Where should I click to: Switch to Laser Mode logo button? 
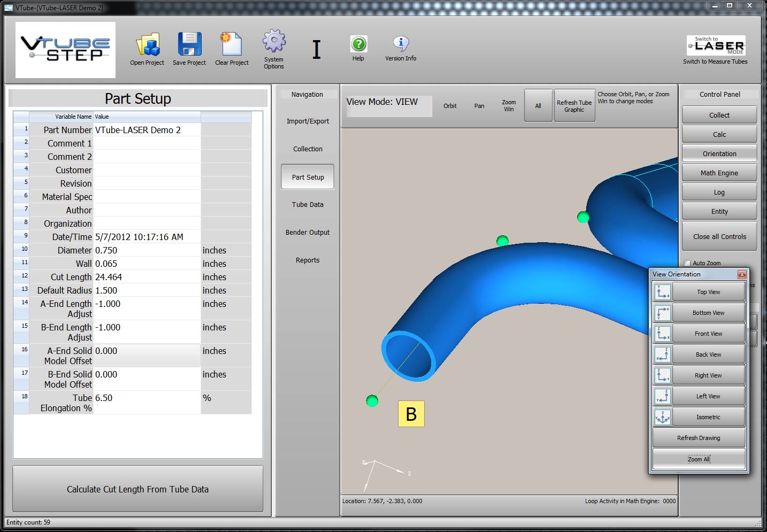716,46
